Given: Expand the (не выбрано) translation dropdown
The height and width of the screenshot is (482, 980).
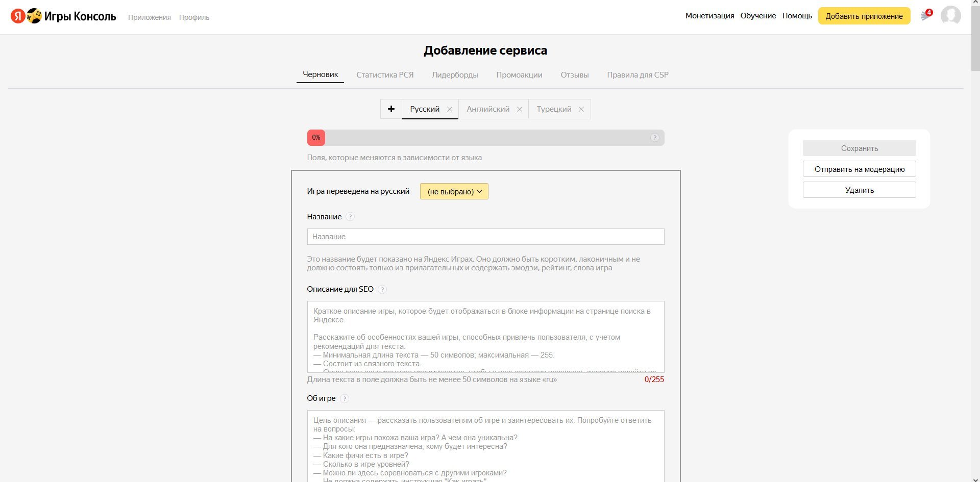Looking at the screenshot, I should (454, 191).
